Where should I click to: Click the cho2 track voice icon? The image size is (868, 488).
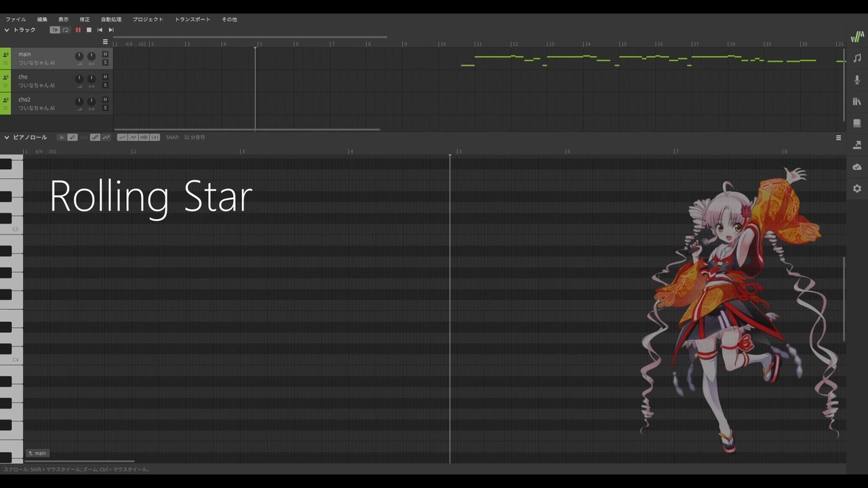(x=5, y=100)
